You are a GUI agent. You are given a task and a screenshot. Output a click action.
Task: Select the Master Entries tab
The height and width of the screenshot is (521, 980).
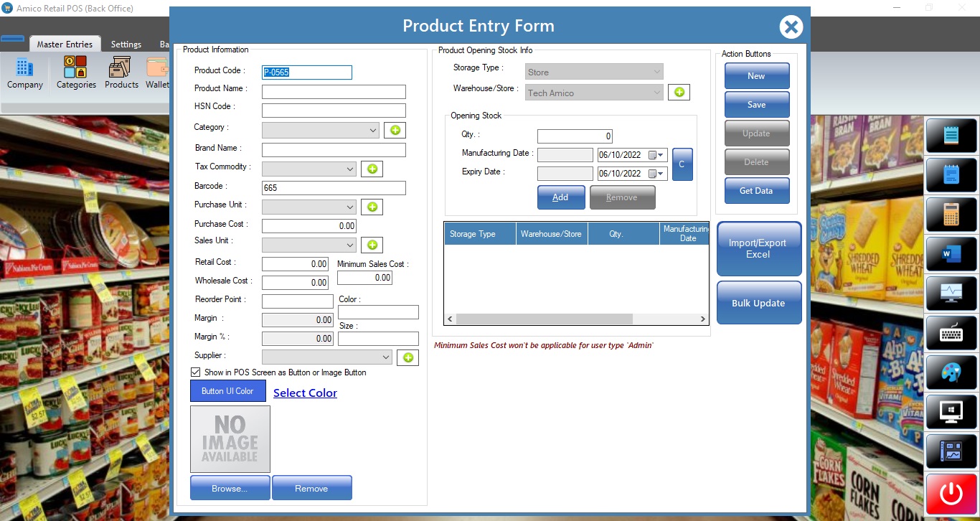(65, 44)
